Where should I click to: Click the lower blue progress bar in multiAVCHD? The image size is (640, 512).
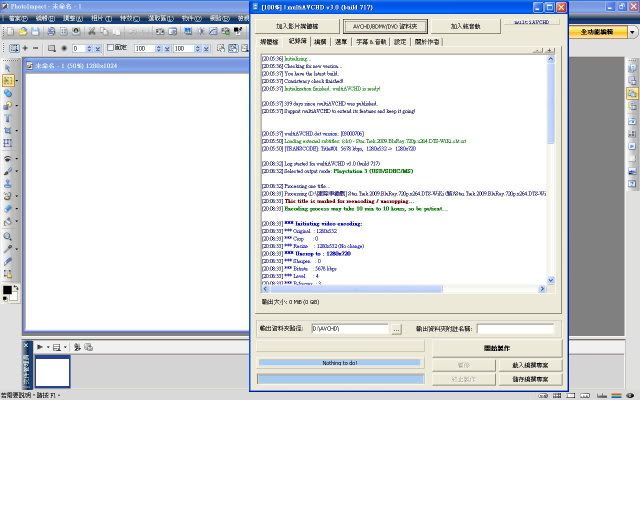point(341,379)
